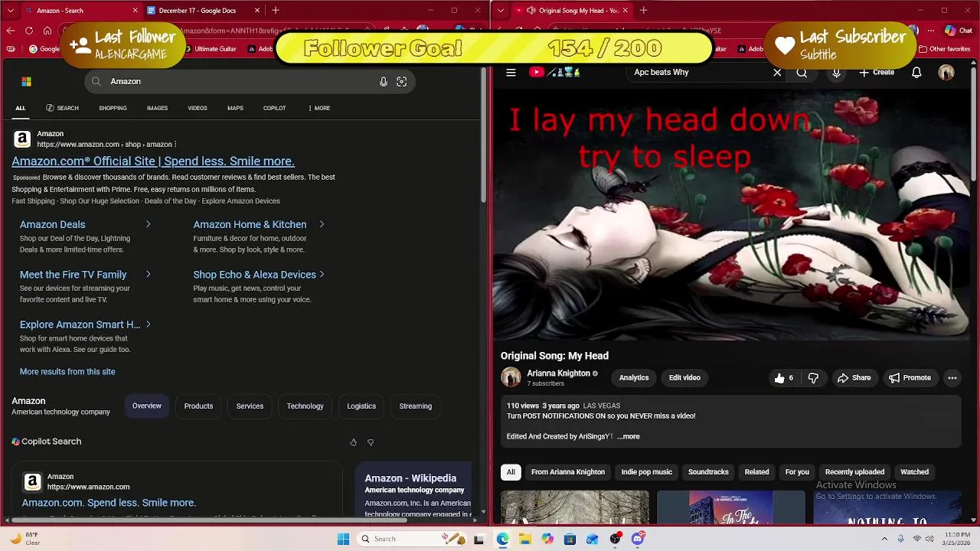
Task: Like the My Head video
Action: tap(784, 378)
